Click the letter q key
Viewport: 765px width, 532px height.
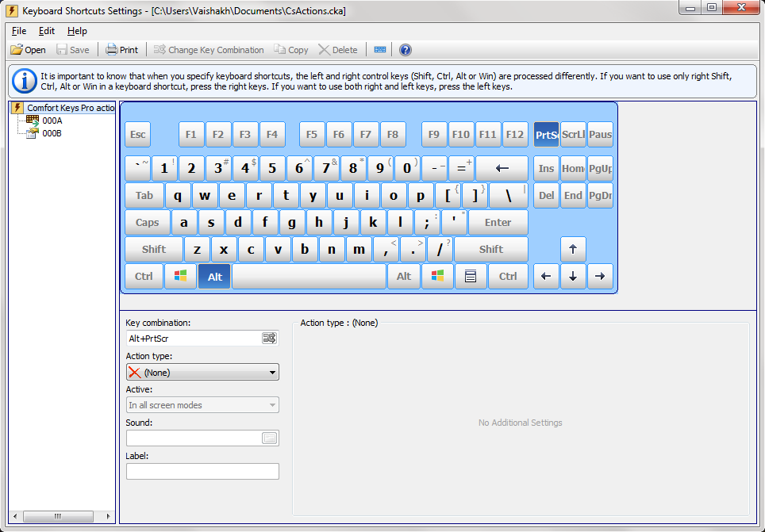pyautogui.click(x=178, y=196)
